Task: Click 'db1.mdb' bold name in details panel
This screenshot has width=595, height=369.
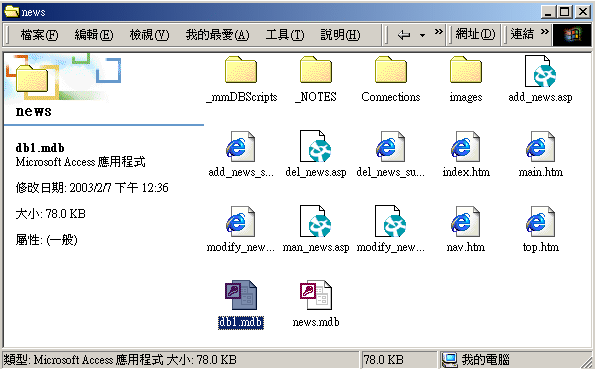Action: pos(40,148)
